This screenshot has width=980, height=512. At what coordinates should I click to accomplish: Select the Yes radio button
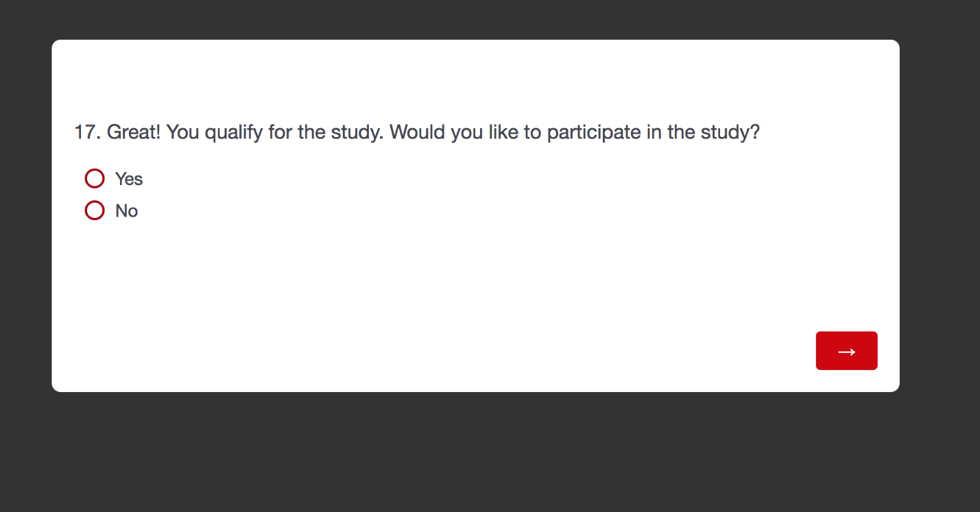click(x=95, y=179)
